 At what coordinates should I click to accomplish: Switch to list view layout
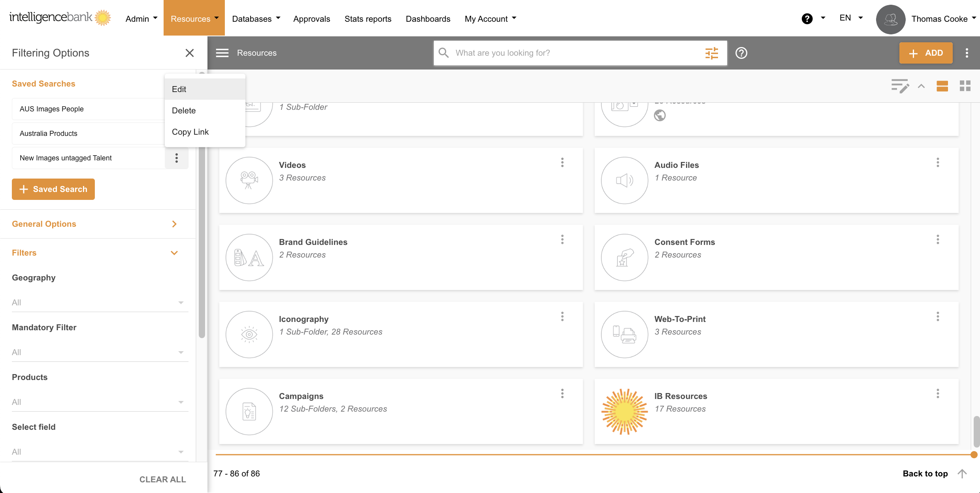click(x=942, y=86)
